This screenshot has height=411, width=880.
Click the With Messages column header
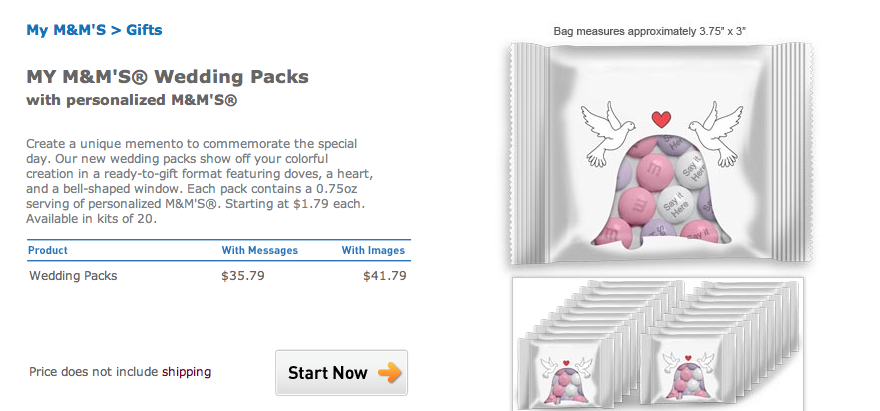coord(258,250)
